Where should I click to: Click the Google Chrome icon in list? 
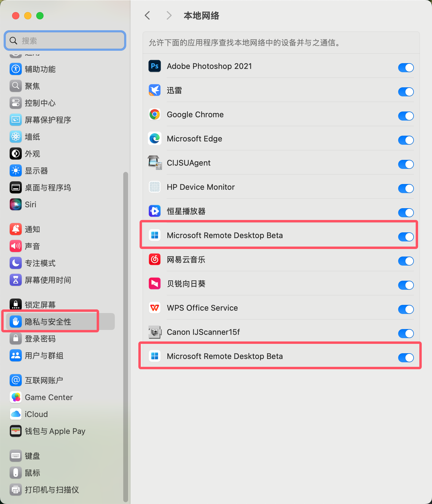click(155, 115)
